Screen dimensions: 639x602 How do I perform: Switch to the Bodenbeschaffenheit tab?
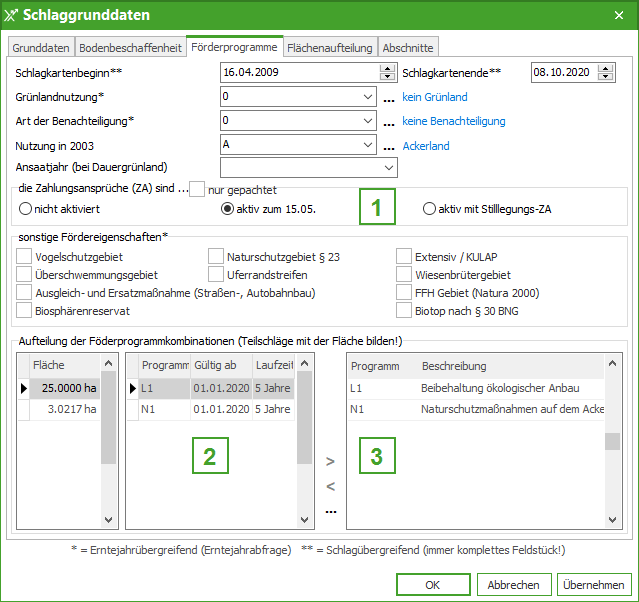130,47
